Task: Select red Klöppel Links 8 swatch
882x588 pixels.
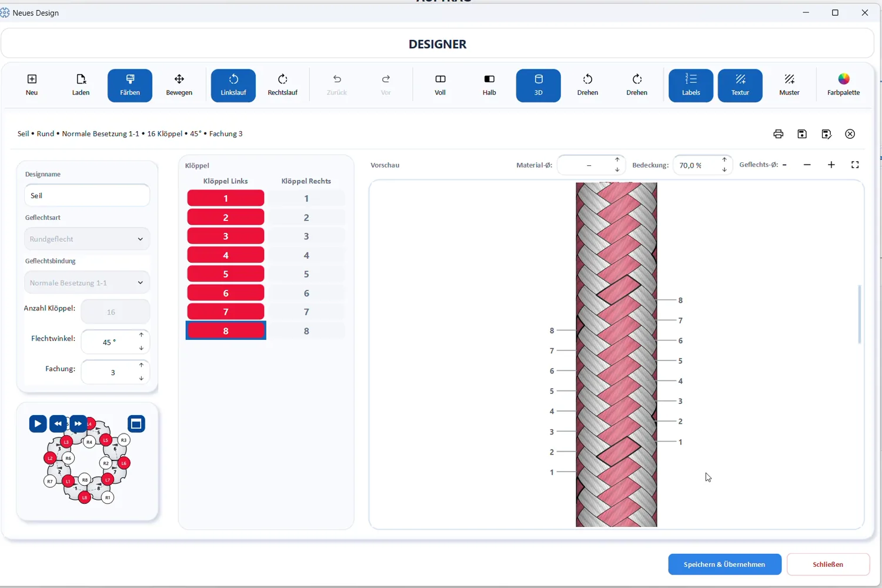Action: [226, 330]
